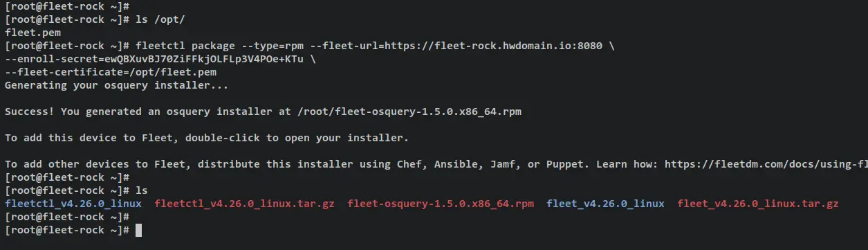Click the fleetctl_v4.26.0_linux.tar.gz file name
The height and width of the screenshot is (250, 868).
pos(245,204)
